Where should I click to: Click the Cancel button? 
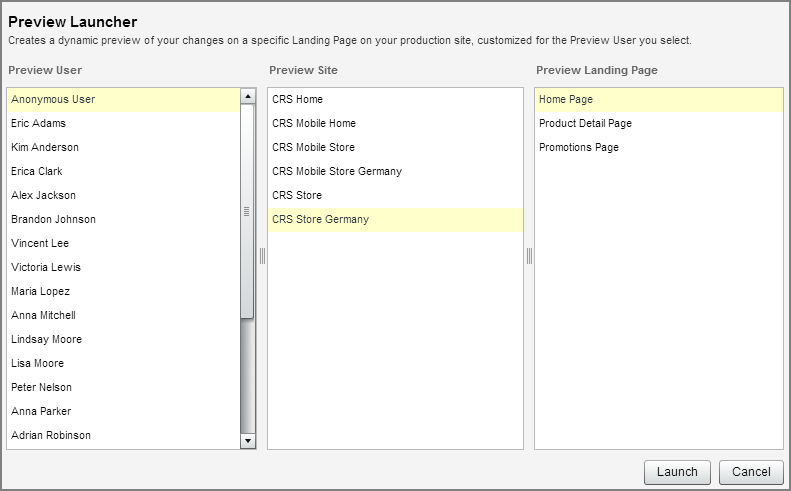click(x=751, y=472)
